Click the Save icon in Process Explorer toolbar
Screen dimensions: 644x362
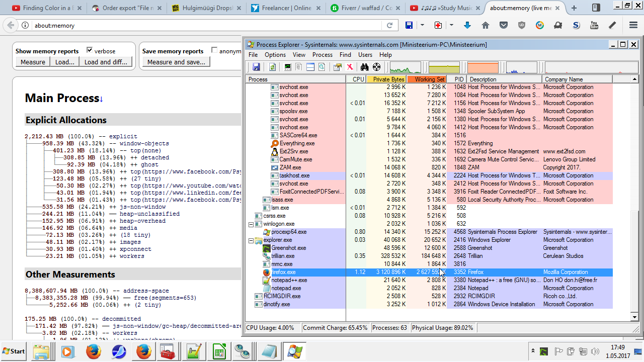256,67
